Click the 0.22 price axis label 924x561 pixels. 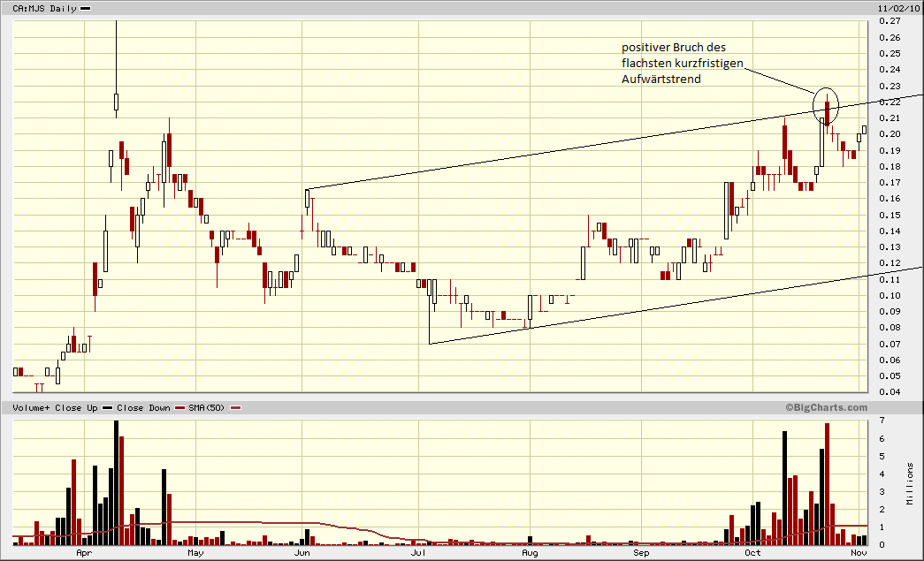(x=890, y=102)
